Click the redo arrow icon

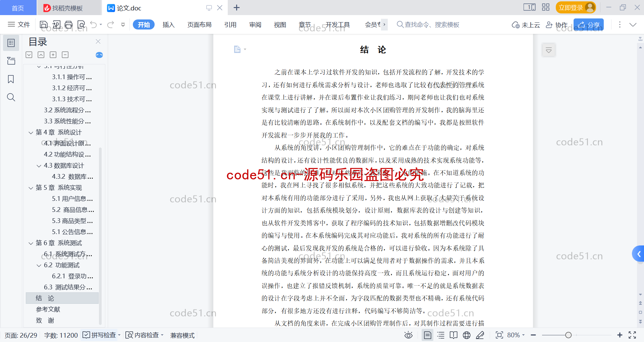click(x=111, y=24)
